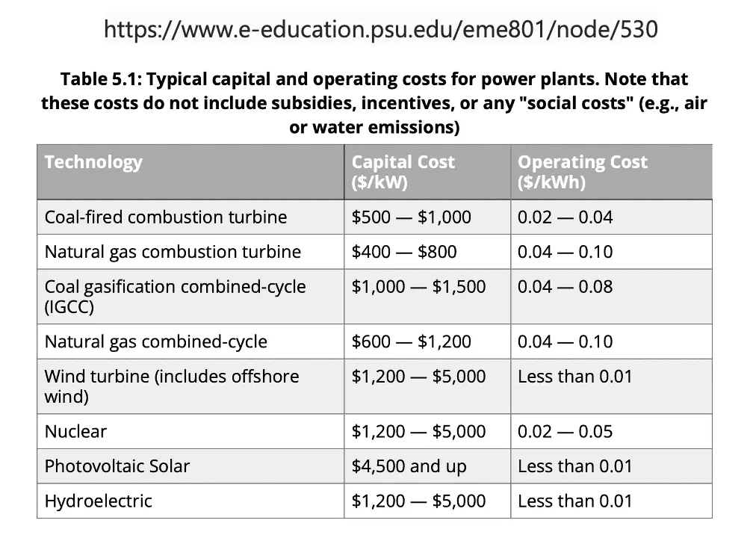Viewport: 756px width, 535px height.
Task: Select the Operating Cost column header
Action: click(x=582, y=172)
